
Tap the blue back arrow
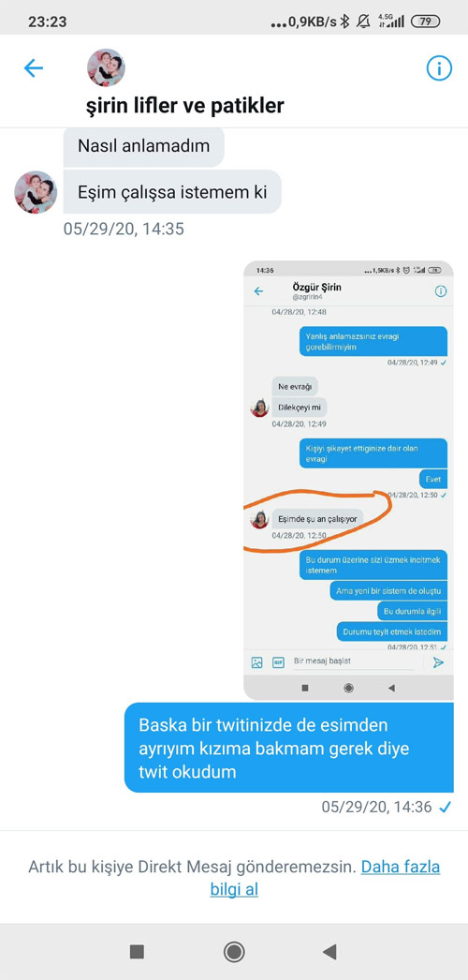(x=33, y=68)
